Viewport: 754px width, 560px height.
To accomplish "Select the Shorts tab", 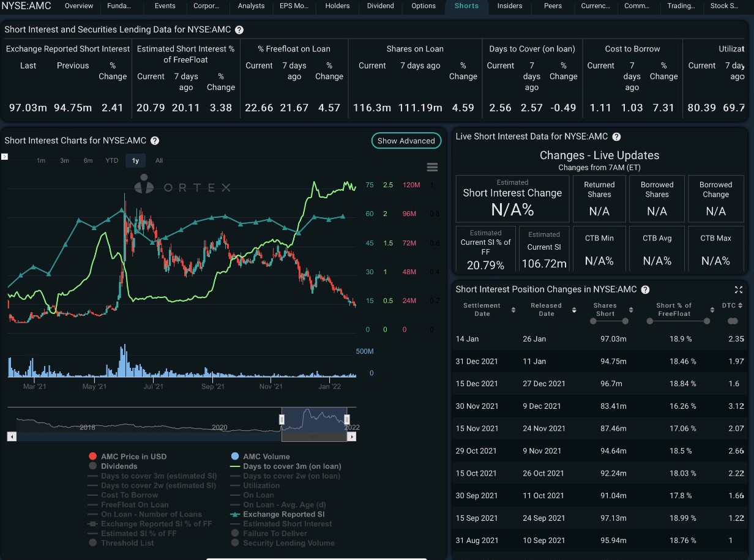I will click(x=467, y=6).
